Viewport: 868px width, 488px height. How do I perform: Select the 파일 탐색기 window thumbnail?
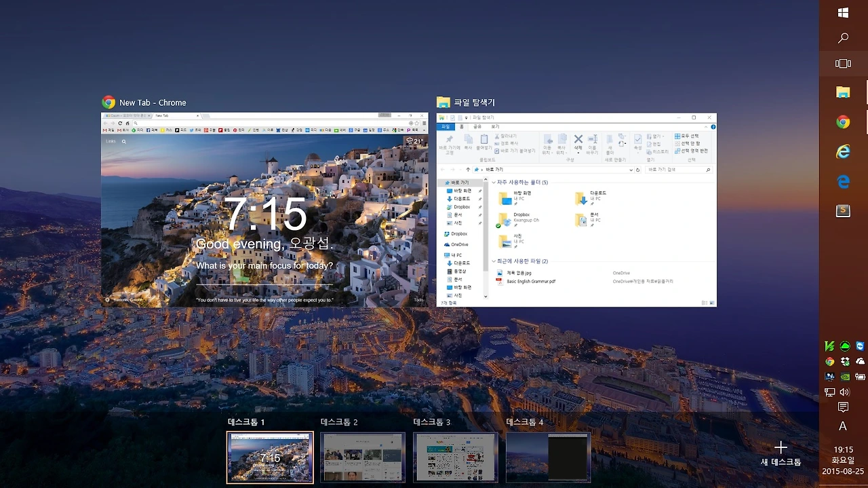pyautogui.click(x=576, y=210)
